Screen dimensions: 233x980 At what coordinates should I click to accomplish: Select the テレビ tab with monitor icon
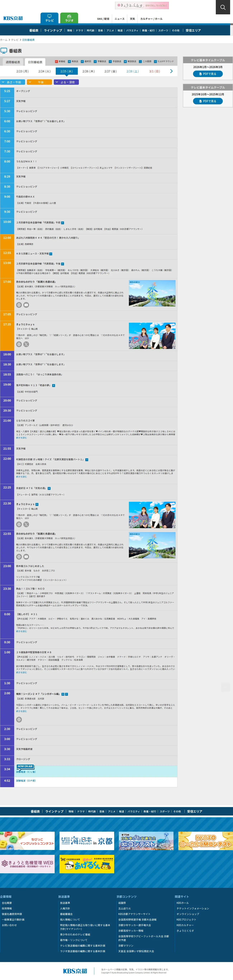click(x=49, y=18)
